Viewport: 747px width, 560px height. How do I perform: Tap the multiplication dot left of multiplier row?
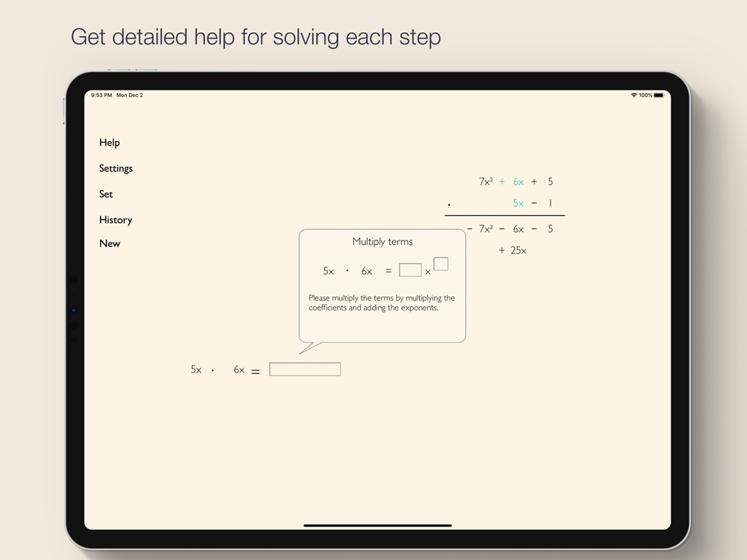pos(449,205)
